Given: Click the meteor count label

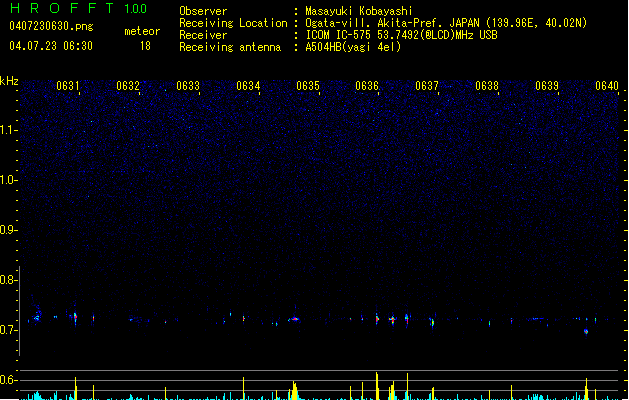Looking at the screenshot, I should point(142,31).
